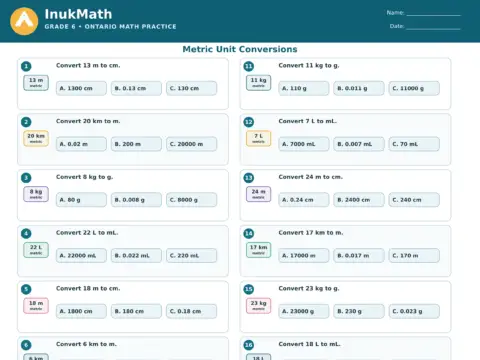This screenshot has width=480, height=360.
Task: Choose answer B. 0.017 m
Action: (x=359, y=255)
